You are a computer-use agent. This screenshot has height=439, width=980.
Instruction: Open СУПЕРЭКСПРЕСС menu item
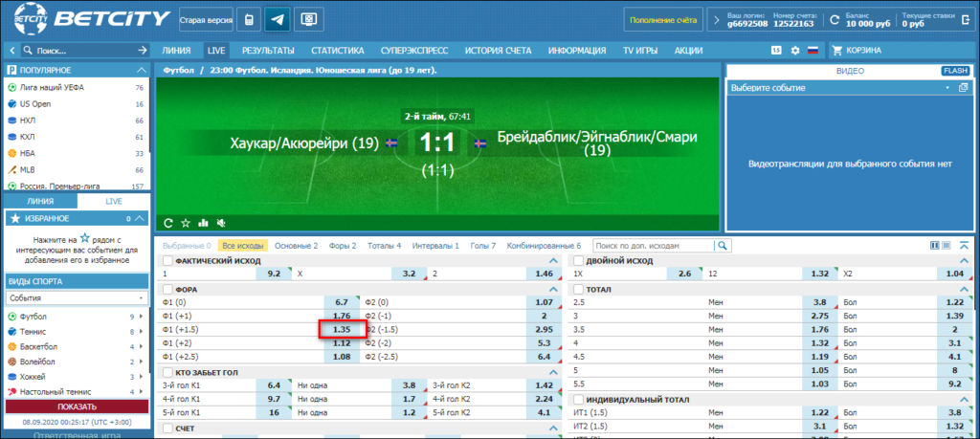pyautogui.click(x=415, y=51)
